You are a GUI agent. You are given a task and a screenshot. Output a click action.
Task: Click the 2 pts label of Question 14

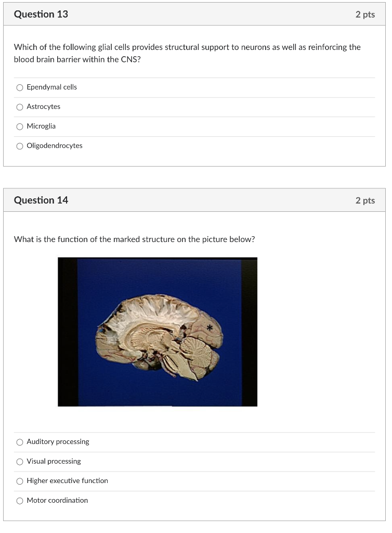(x=365, y=200)
